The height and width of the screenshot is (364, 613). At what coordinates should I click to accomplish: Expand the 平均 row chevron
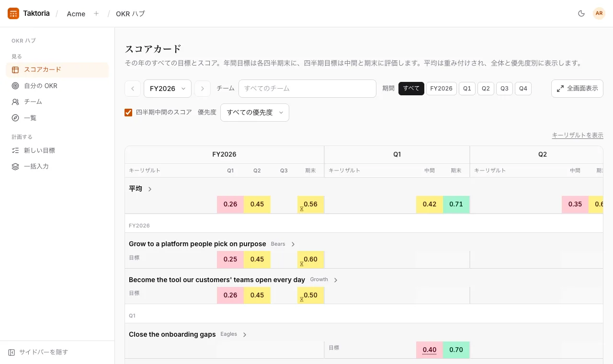(150, 189)
